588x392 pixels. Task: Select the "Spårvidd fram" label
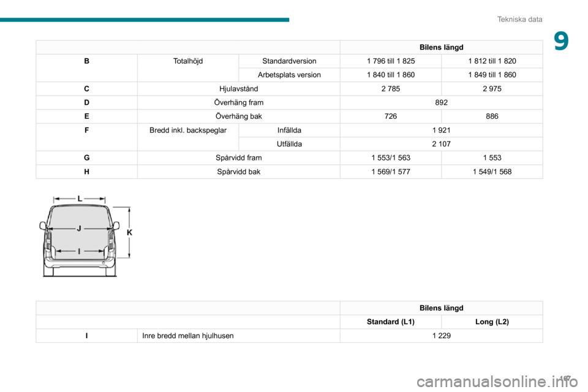click(x=238, y=158)
